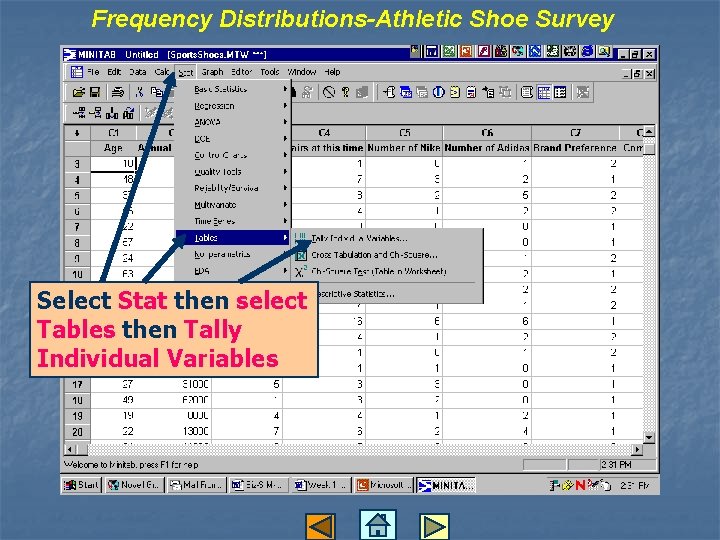This screenshot has height=540, width=720.
Task: Select the C5 column header
Action: 404,133
